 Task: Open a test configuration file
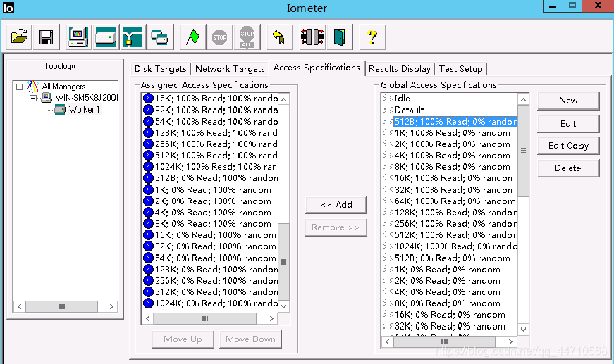20,37
